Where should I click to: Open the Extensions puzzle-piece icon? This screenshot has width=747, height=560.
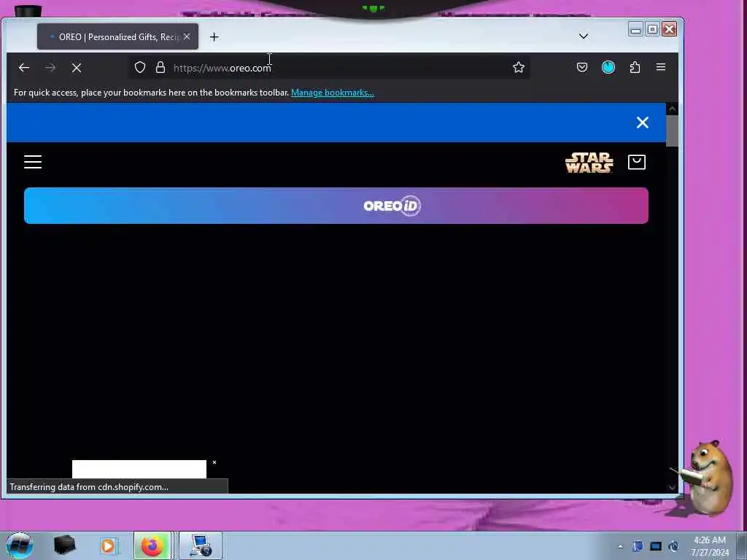coord(635,68)
